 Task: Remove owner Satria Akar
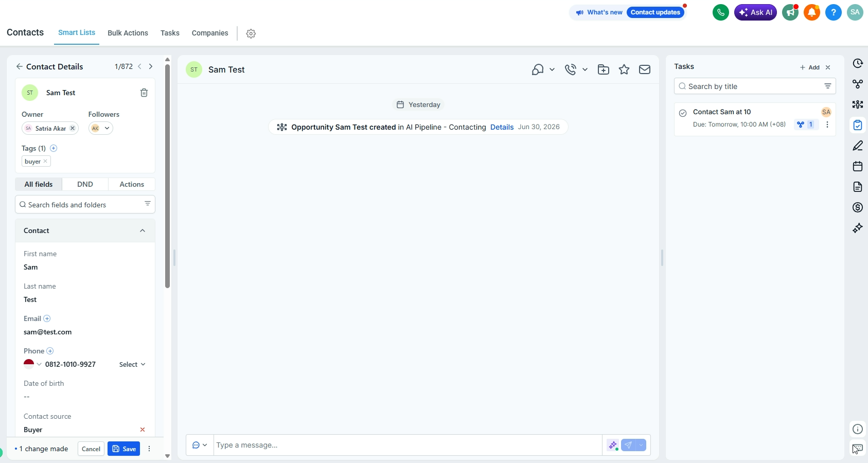pyautogui.click(x=73, y=128)
